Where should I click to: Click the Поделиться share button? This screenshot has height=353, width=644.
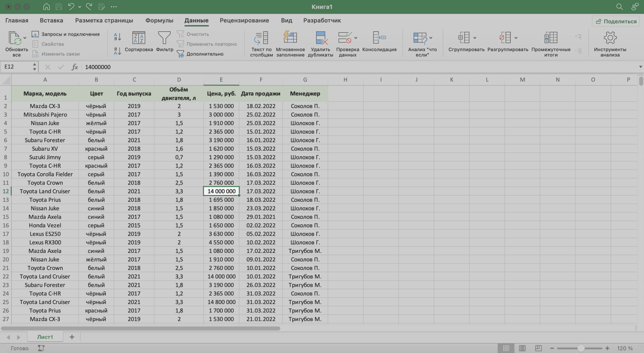coord(616,21)
